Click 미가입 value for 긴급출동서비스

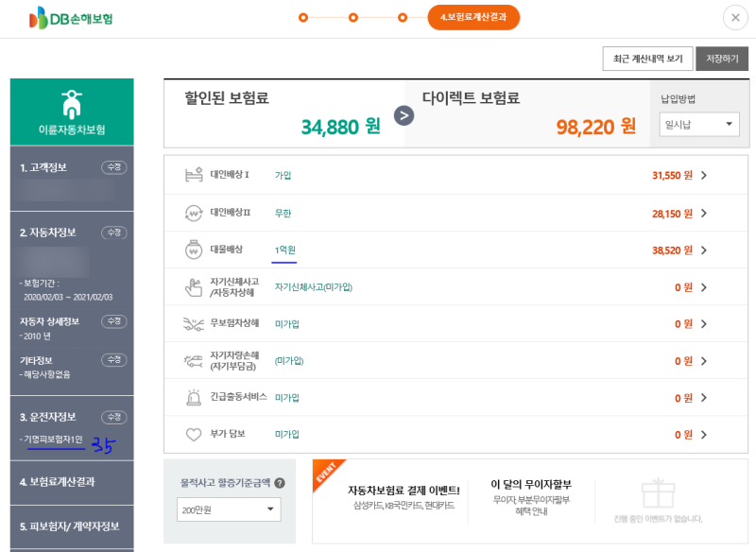287,398
